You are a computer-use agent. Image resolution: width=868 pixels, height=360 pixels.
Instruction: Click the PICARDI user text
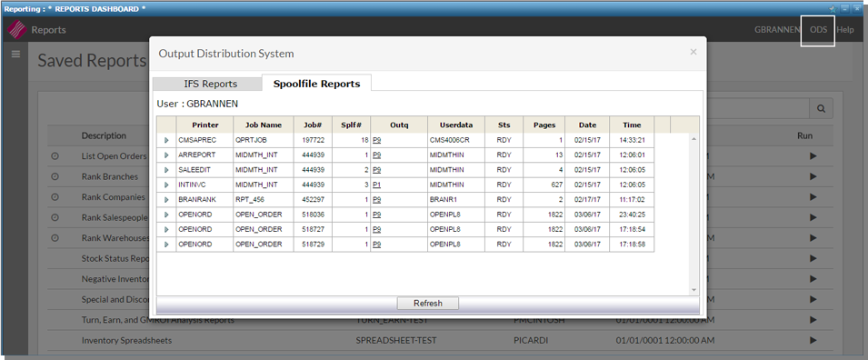coord(531,340)
